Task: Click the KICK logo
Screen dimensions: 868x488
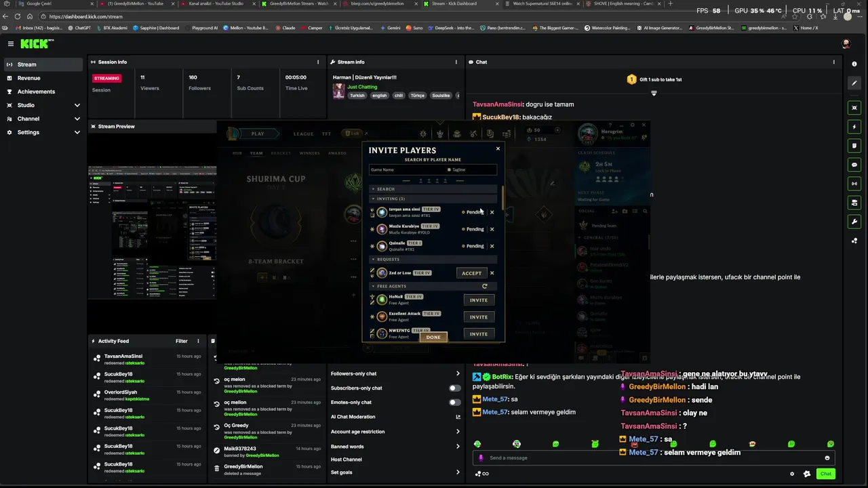Action: pos(36,43)
